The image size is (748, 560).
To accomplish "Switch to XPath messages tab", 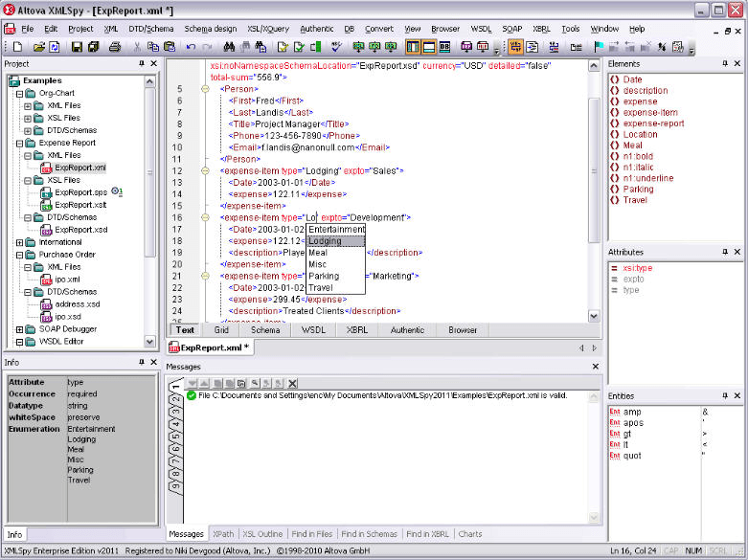I will point(223,534).
